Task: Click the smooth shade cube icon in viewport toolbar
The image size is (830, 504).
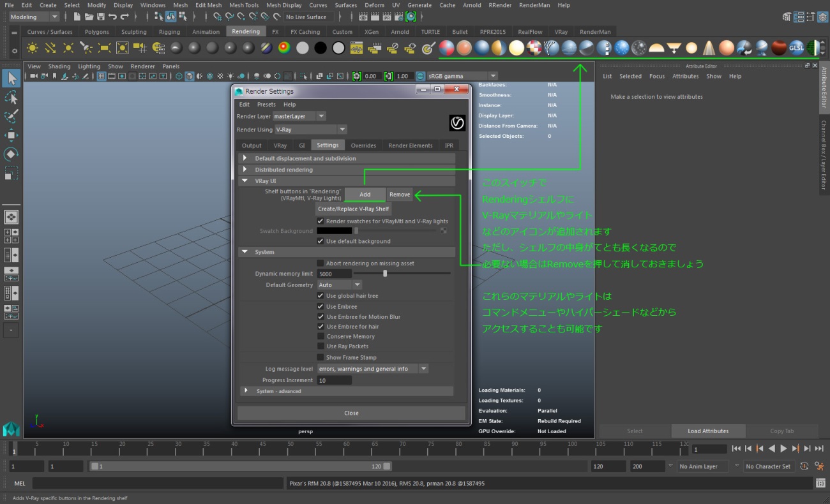Action: (190, 77)
